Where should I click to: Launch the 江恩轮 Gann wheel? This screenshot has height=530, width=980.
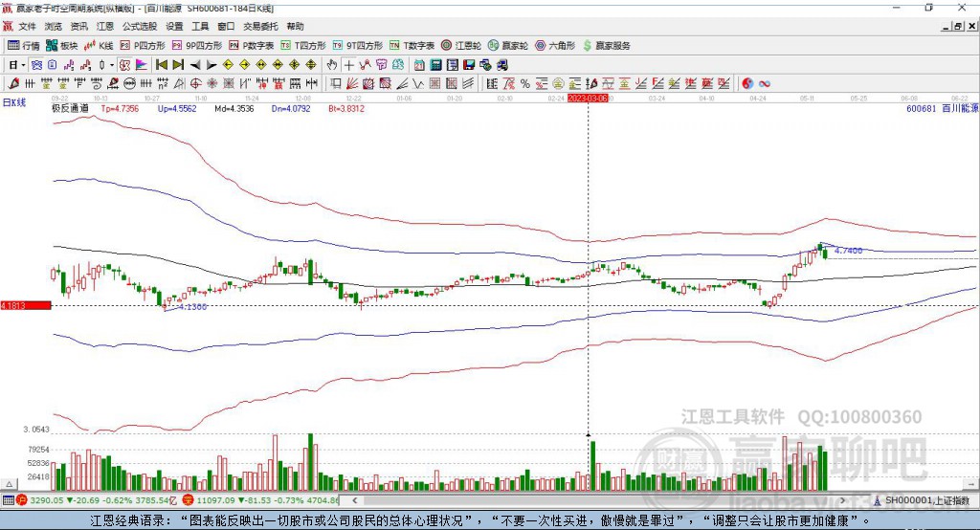coord(461,46)
